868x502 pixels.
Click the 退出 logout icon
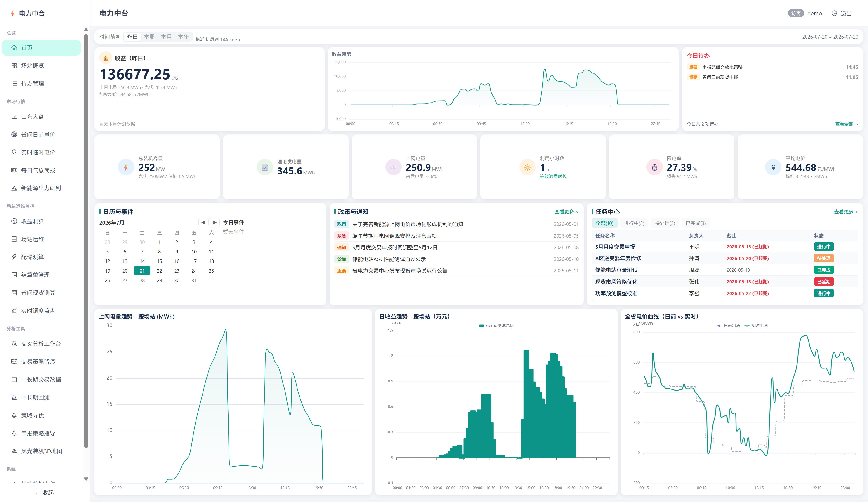[834, 13]
